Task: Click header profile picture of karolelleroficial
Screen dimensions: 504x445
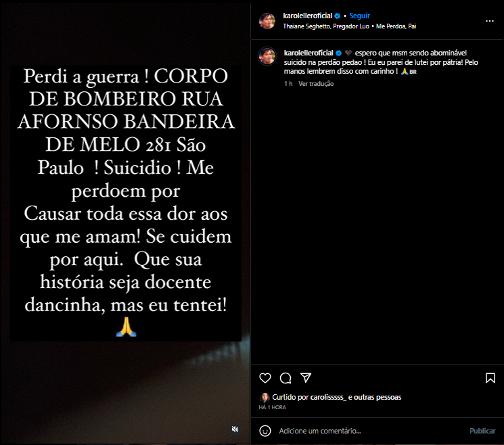Action: pos(267,21)
